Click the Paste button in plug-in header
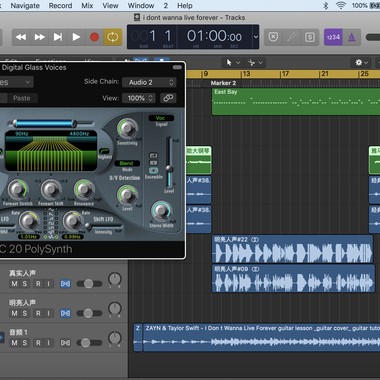 tap(22, 98)
